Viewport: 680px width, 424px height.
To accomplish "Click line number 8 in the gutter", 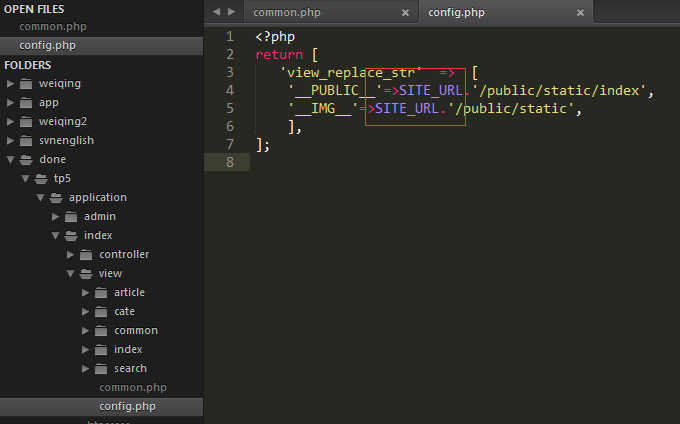I will (x=230, y=163).
